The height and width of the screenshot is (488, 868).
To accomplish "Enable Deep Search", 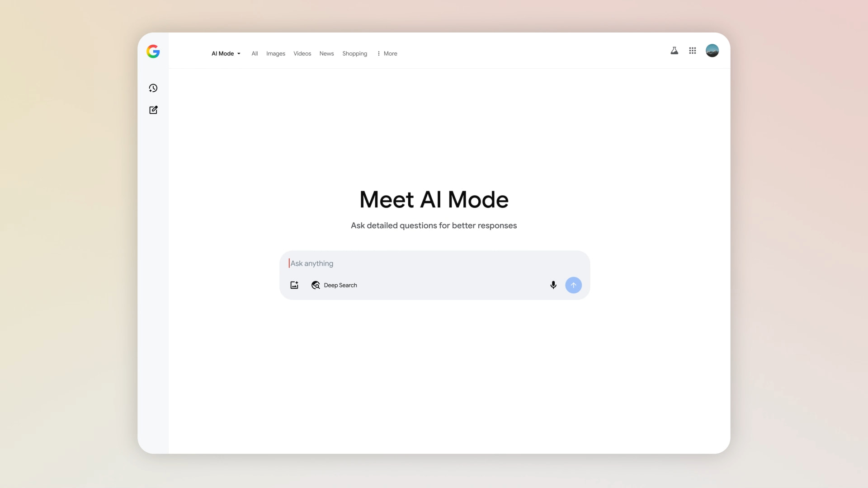I will (x=334, y=285).
